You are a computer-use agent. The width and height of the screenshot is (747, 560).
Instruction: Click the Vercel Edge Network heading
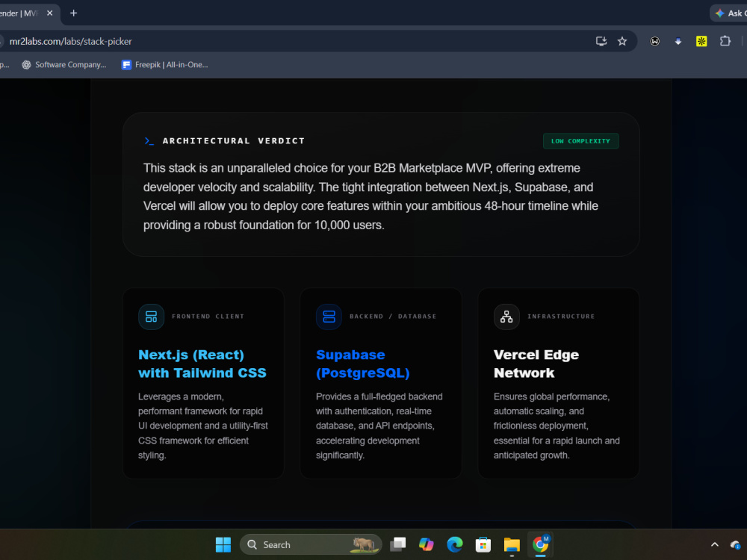coord(536,364)
